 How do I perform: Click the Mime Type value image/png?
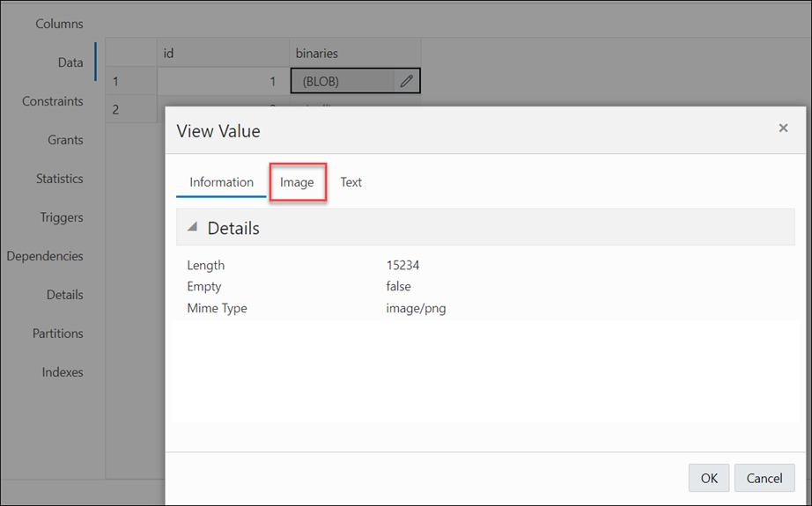coord(416,308)
